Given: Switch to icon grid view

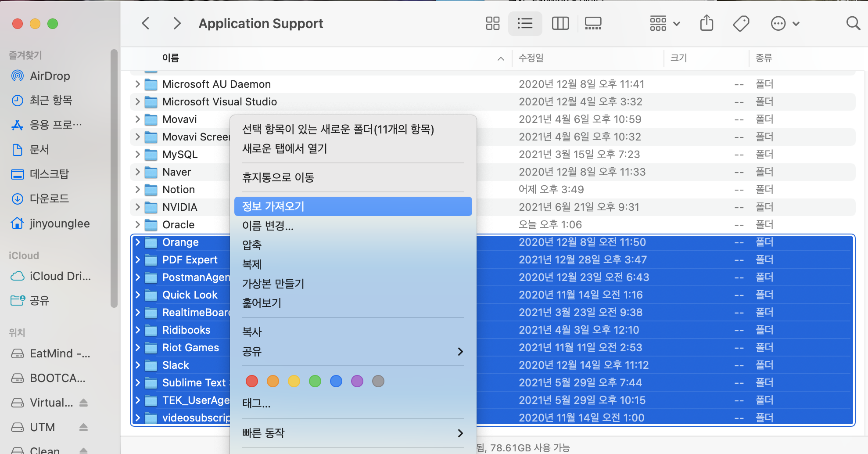Looking at the screenshot, I should tap(493, 23).
